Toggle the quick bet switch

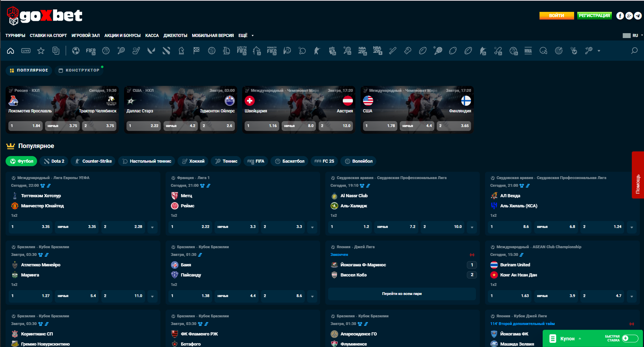click(630, 338)
